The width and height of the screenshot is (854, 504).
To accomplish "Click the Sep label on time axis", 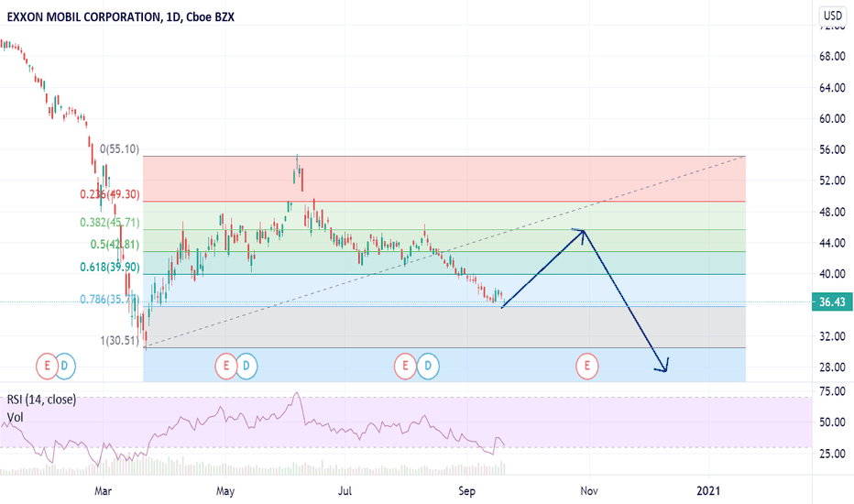I will click(466, 491).
